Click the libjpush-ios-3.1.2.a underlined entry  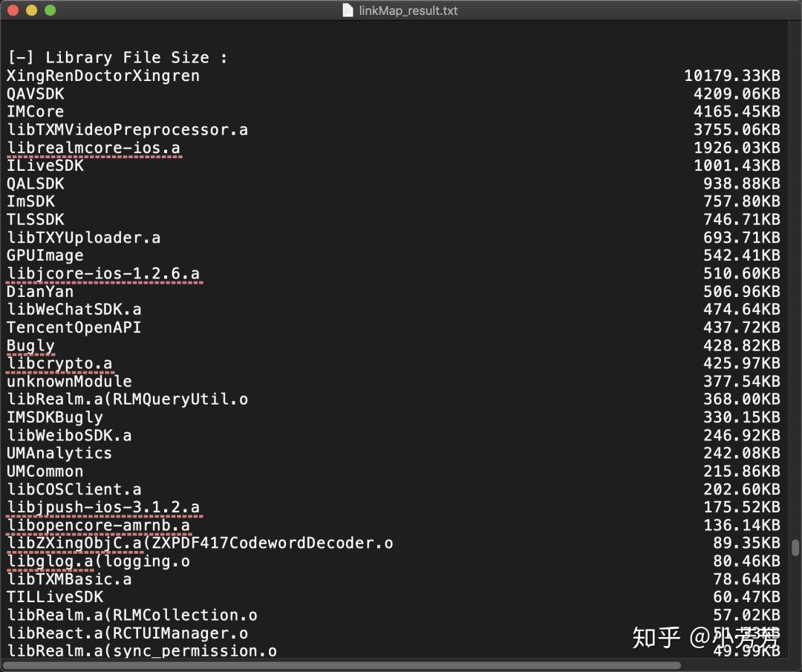[103, 507]
